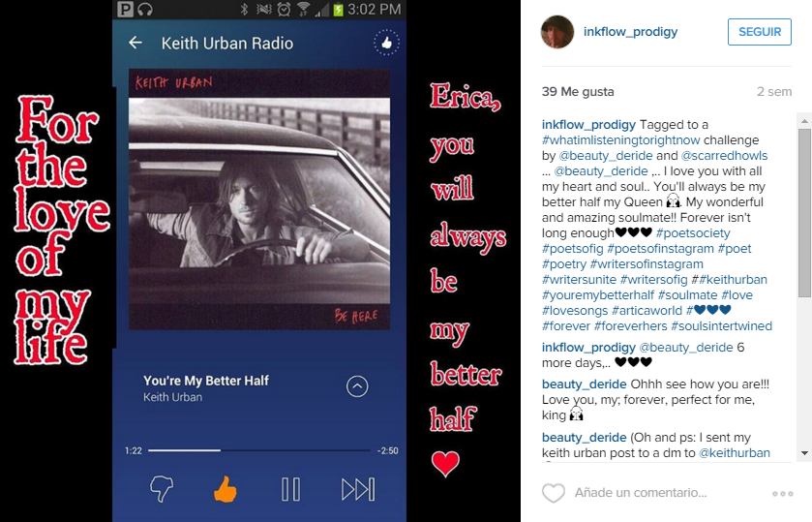The height and width of the screenshot is (522, 812).
Task: Toggle the heart like icon beside the comment field
Action: tap(553, 493)
